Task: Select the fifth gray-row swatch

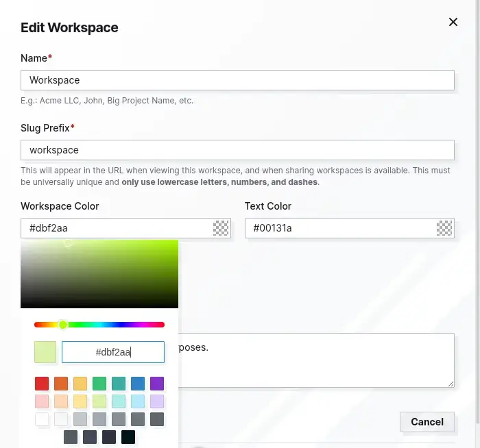Action: [119, 419]
